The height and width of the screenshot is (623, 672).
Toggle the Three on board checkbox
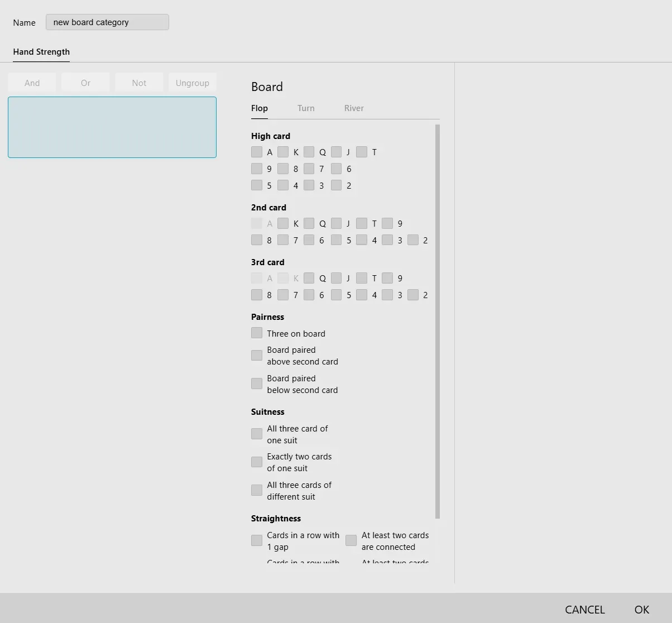pyautogui.click(x=257, y=333)
